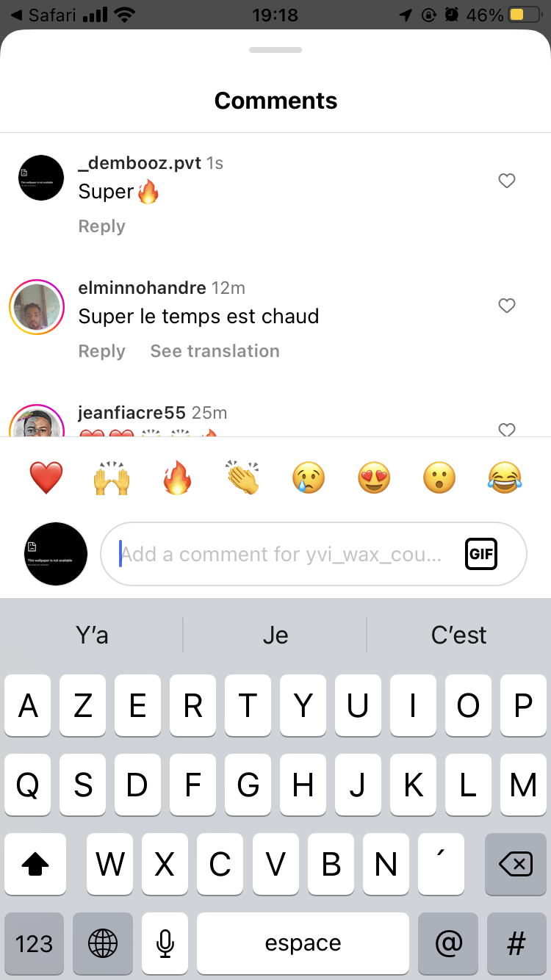Insert the fire emoji reaction
The image size is (551, 980).
(x=177, y=478)
